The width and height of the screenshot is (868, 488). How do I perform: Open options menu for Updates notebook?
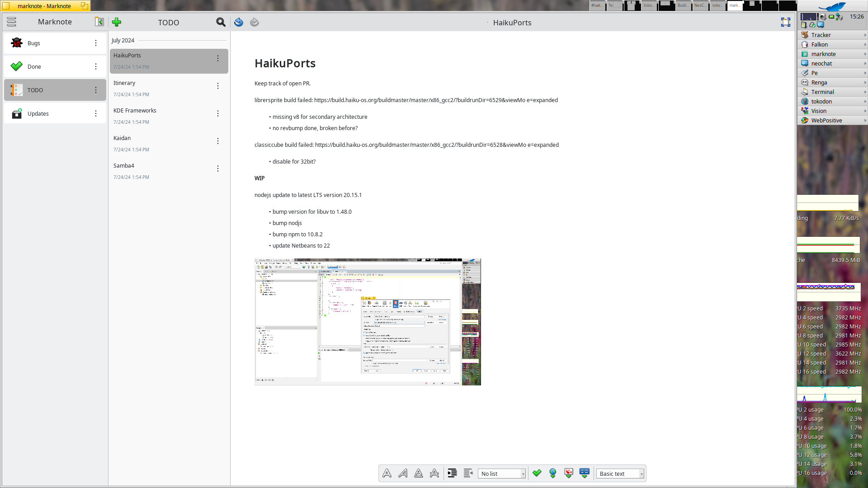point(96,113)
